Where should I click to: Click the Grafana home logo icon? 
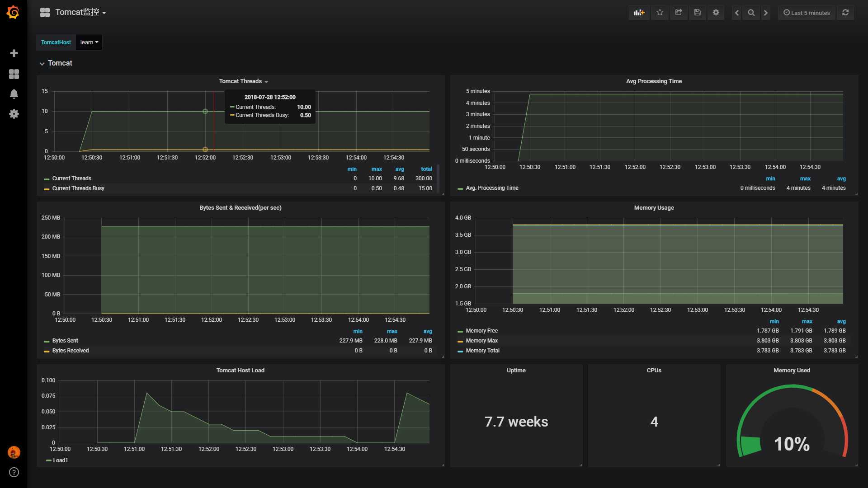[x=13, y=12]
